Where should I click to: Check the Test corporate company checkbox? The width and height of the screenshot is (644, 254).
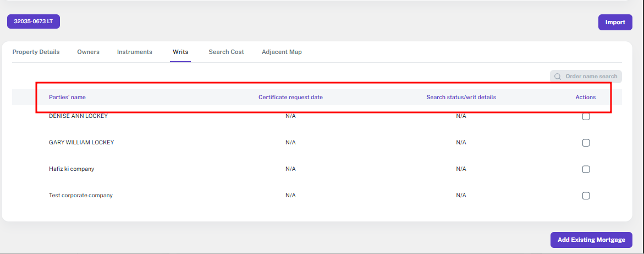[586, 196]
